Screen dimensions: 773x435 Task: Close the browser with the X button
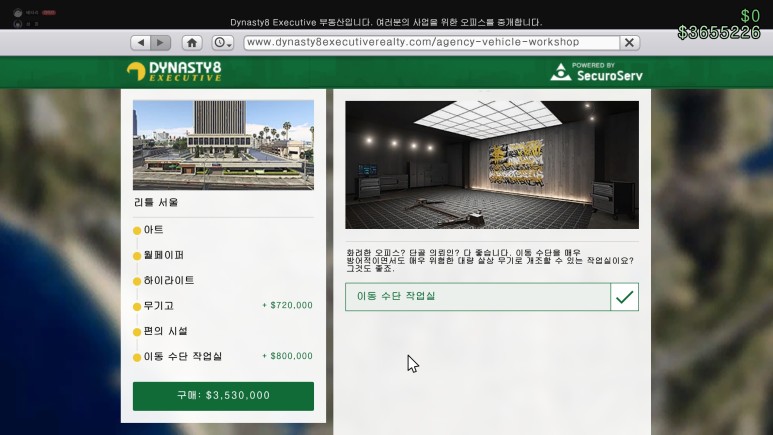click(630, 43)
